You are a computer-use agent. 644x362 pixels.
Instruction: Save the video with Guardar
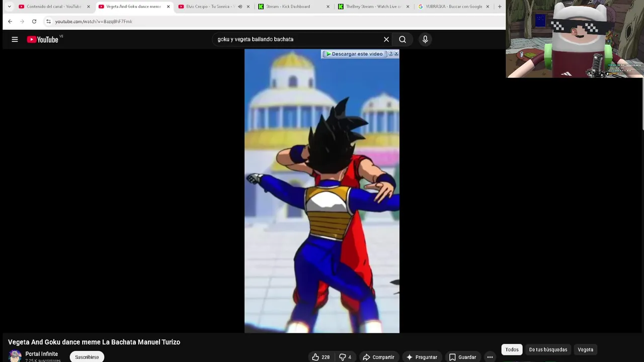(462, 357)
